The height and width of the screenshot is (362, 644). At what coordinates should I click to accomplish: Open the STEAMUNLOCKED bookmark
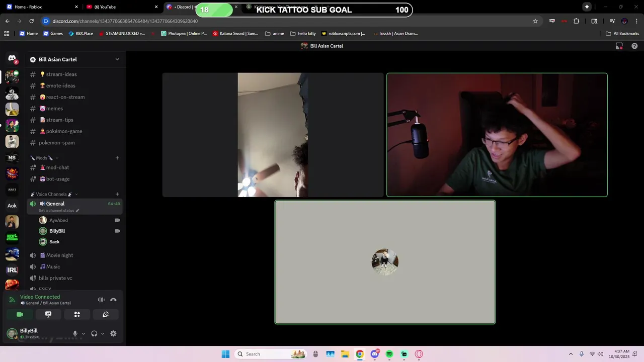[x=122, y=34]
